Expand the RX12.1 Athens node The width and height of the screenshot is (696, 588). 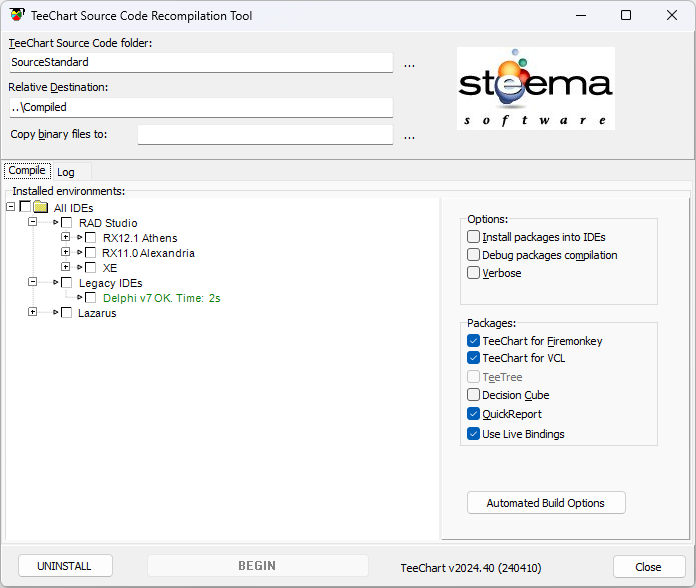tap(65, 237)
